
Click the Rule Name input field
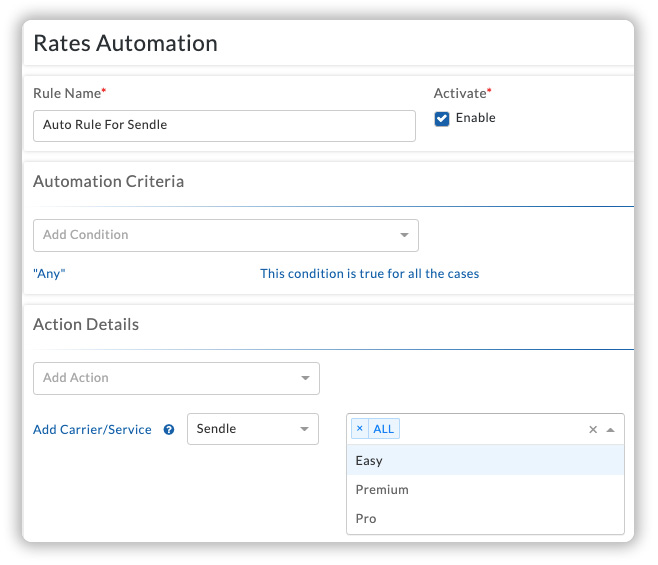pyautogui.click(x=224, y=126)
